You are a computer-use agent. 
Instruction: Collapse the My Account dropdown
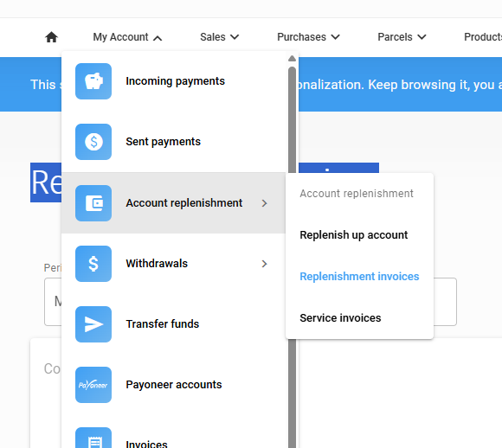(127, 37)
